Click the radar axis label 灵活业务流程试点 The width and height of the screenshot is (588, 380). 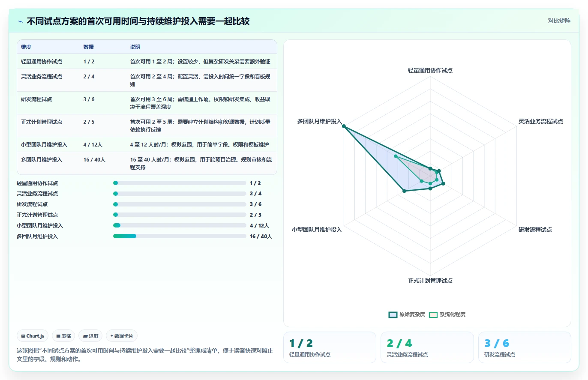coord(540,122)
